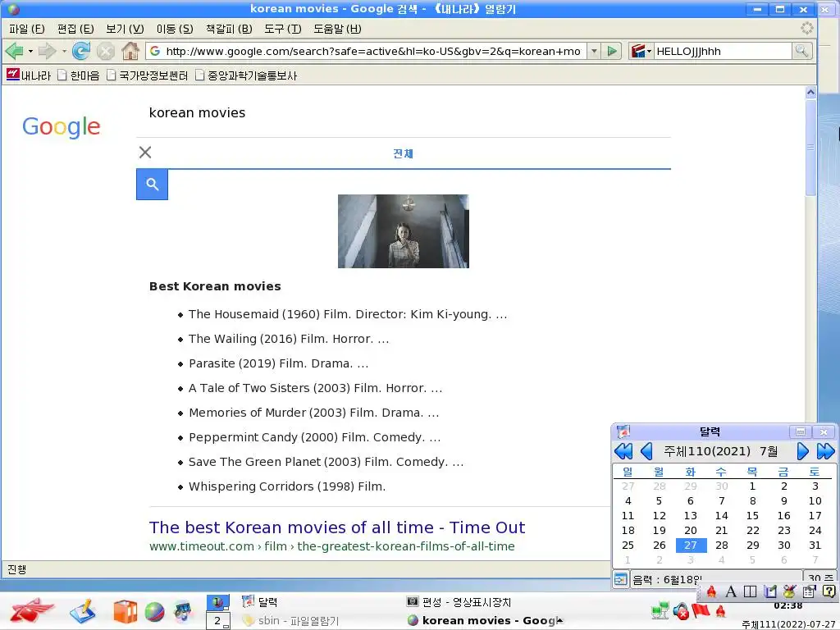Switch to workspace 1 in the pager
The width and height of the screenshot is (840, 630).
[218, 603]
